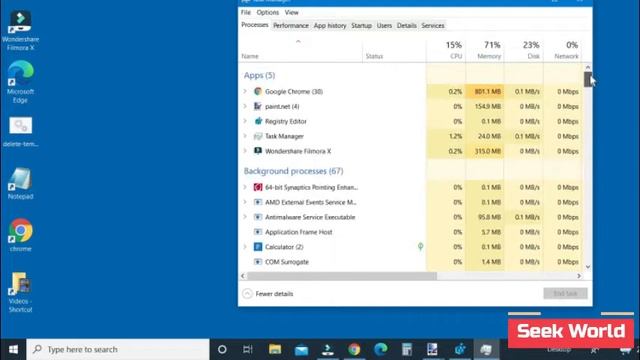
Task: Click the Wondershare Filmora X process icon
Action: [x=258, y=151]
